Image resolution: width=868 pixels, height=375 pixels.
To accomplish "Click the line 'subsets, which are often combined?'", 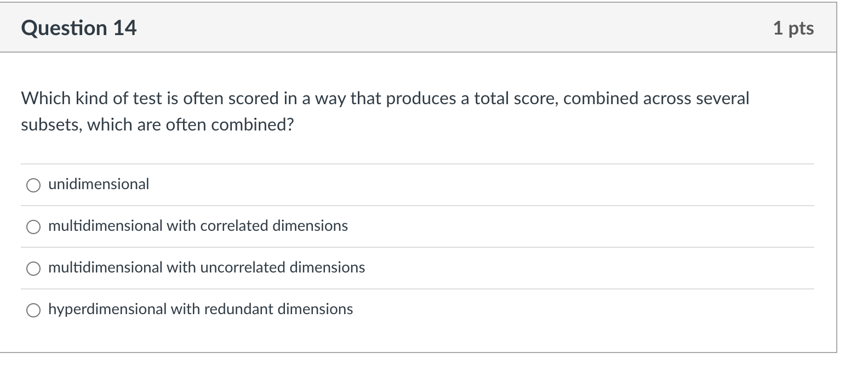I will click(157, 125).
